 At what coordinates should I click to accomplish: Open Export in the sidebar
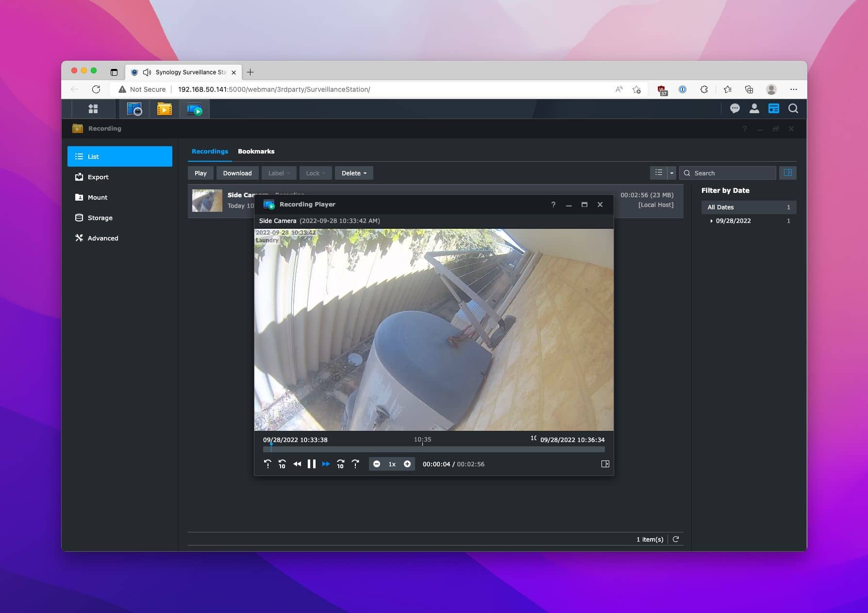(x=120, y=177)
